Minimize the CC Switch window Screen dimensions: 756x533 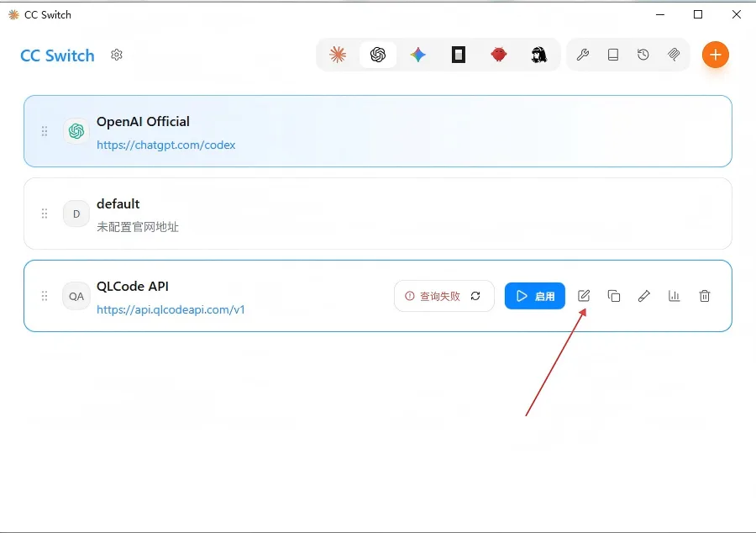[660, 14]
